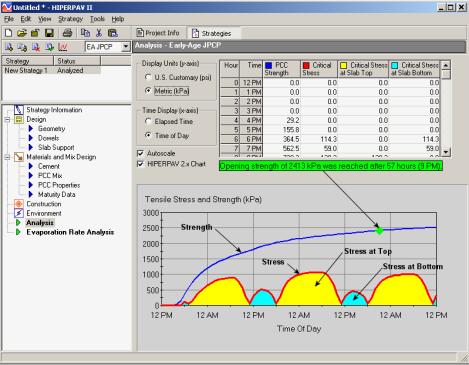Open the View menu

pos(44,19)
